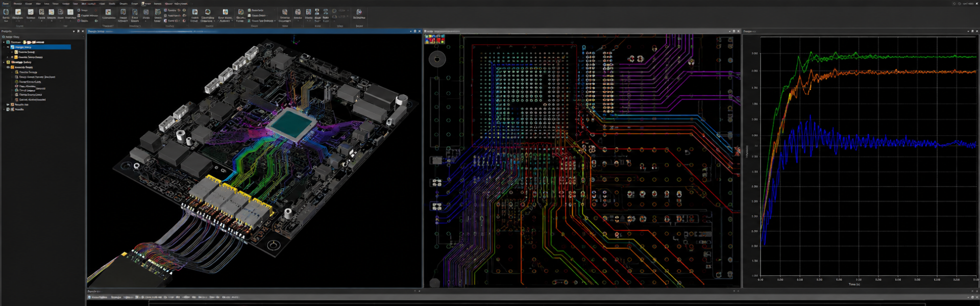The height and width of the screenshot is (306, 980).
Task: Select the first tab of the ribbon
Action: tap(6, 3)
